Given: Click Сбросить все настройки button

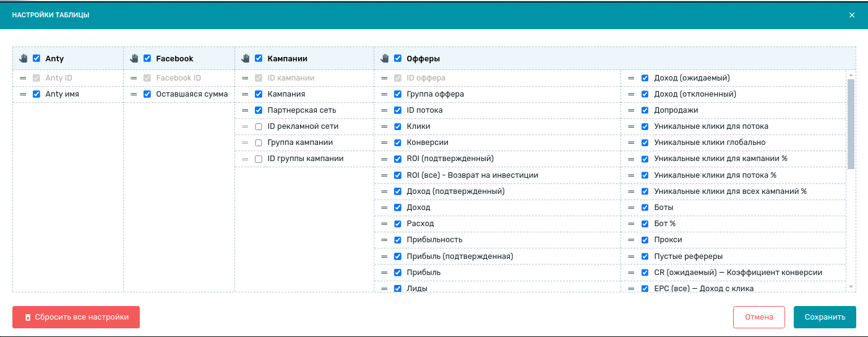Looking at the screenshot, I should [x=76, y=317].
